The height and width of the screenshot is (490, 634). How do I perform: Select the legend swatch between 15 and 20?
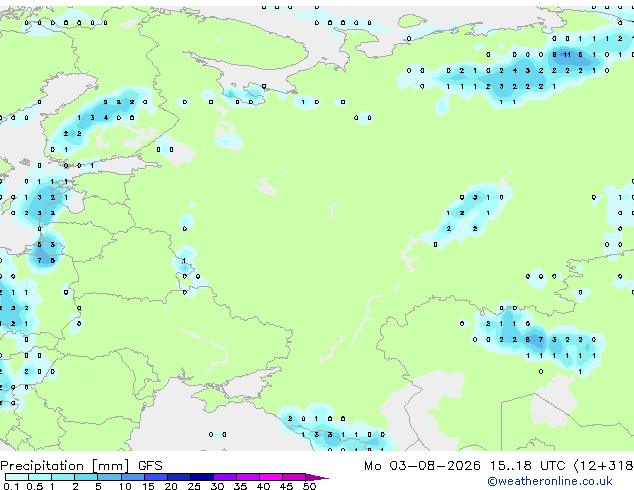point(155,477)
